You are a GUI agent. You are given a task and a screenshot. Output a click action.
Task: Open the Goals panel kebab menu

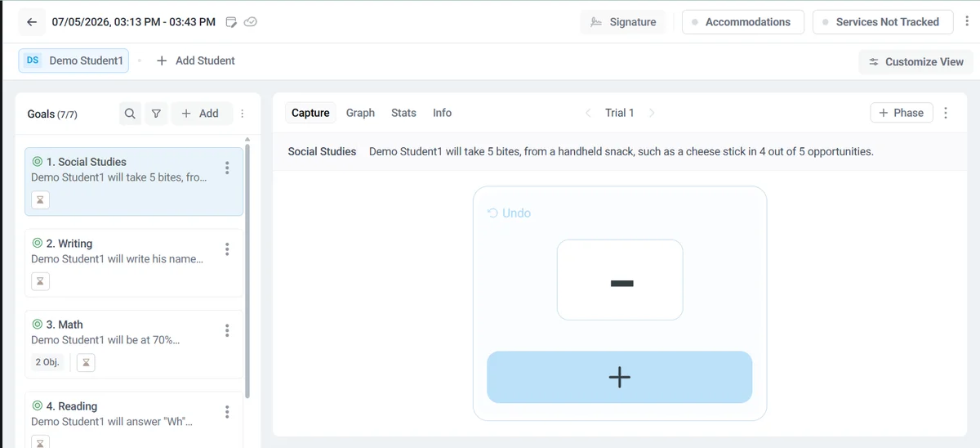(243, 114)
